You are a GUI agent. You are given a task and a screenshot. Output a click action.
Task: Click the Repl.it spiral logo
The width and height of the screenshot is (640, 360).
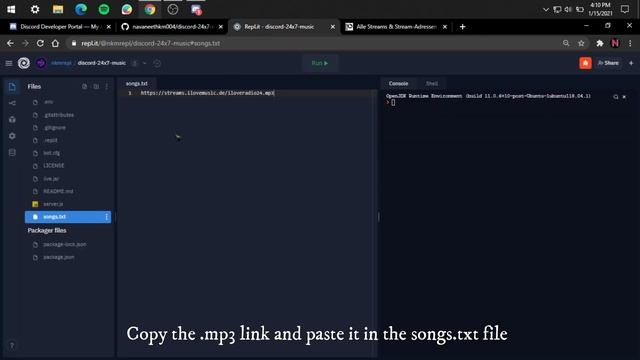pyautogui.click(x=24, y=63)
